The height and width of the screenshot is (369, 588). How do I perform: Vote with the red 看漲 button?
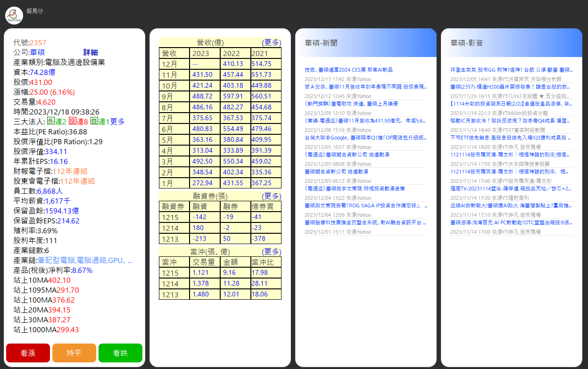point(28,353)
